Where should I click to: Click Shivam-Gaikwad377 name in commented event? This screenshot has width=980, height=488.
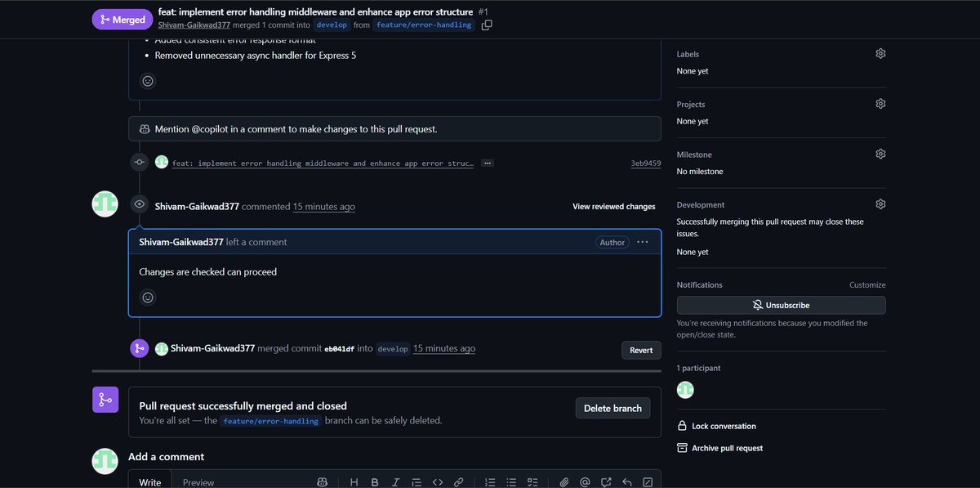(x=197, y=207)
